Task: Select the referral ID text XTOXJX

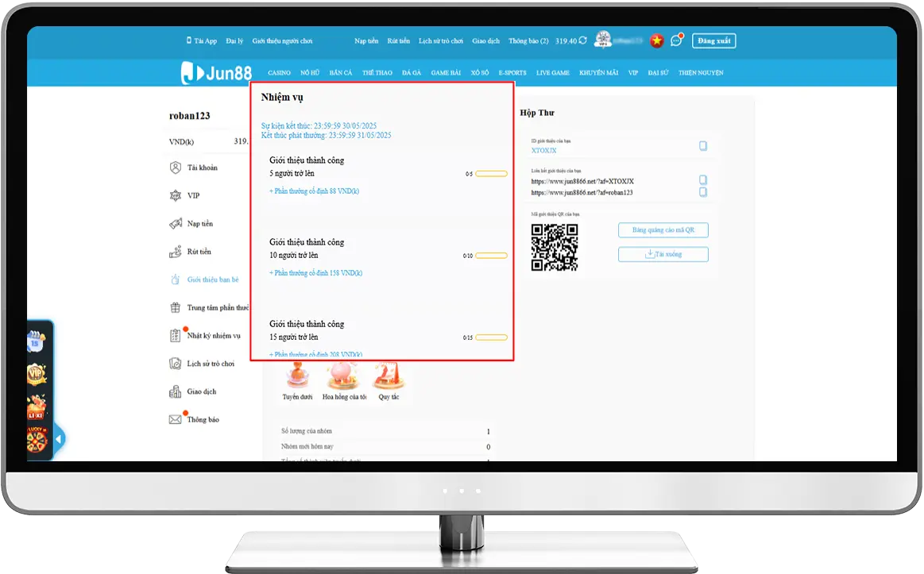Action: coord(544,151)
